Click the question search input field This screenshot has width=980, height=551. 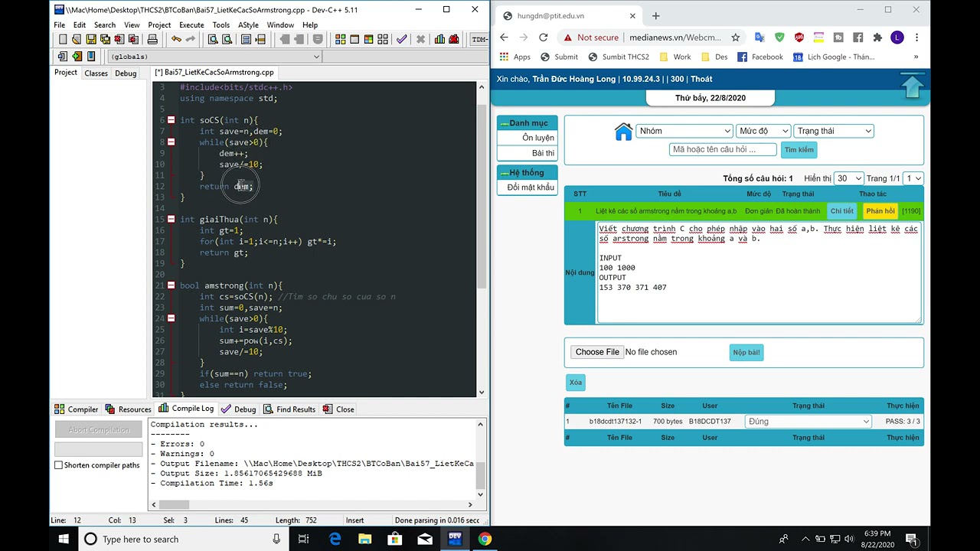click(x=722, y=149)
